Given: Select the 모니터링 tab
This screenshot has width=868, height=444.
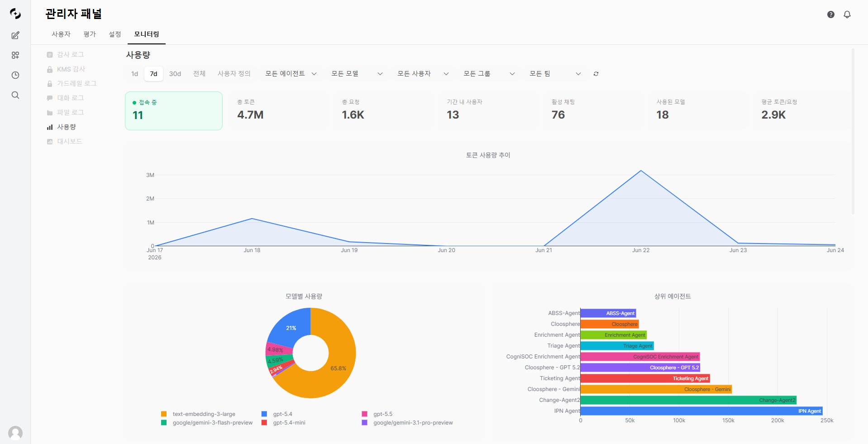Looking at the screenshot, I should (x=147, y=34).
